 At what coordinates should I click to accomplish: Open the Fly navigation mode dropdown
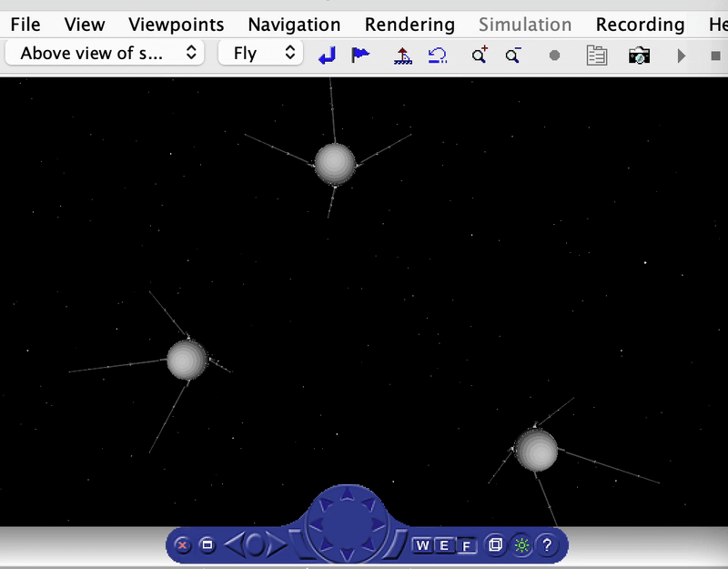[x=260, y=53]
